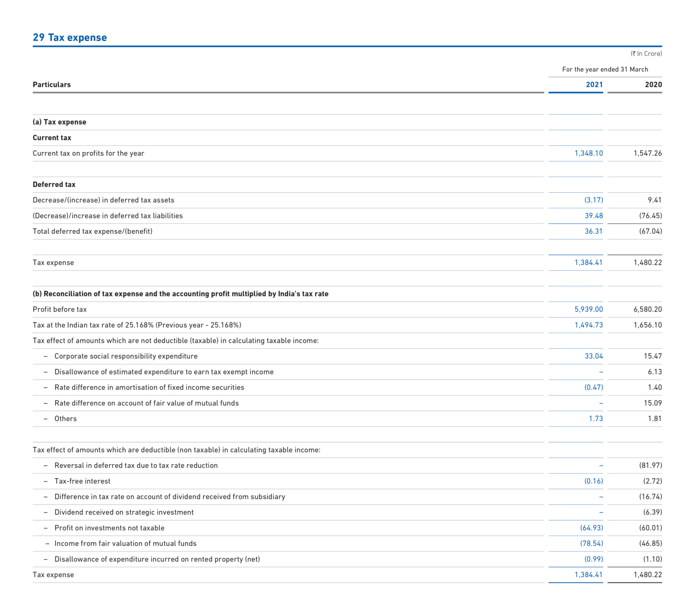Select the 2021 column header
This screenshot has height=616, width=695.
pyautogui.click(x=594, y=84)
